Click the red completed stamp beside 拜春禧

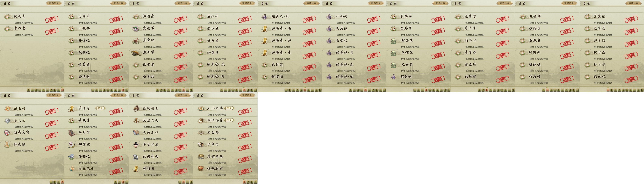(x=52, y=147)
